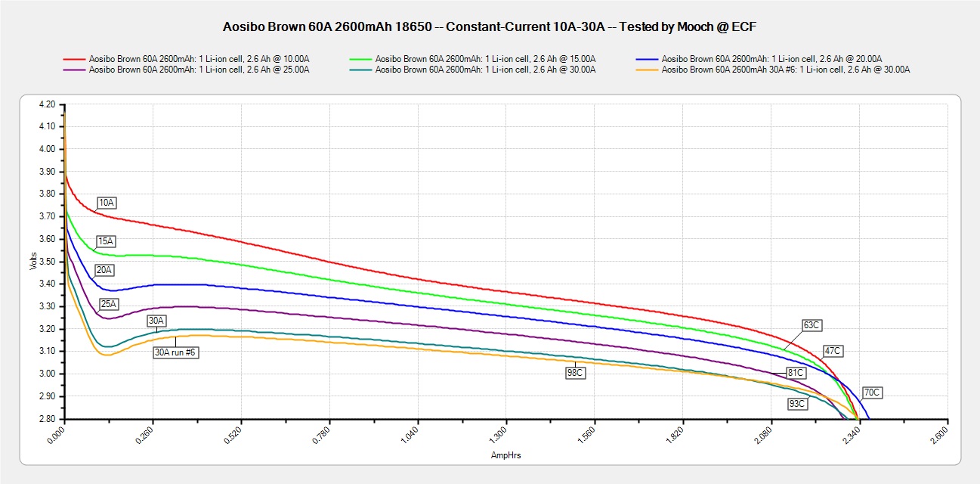Click the 25A curve label box
Screen dimensions: 980x484
click(x=109, y=303)
